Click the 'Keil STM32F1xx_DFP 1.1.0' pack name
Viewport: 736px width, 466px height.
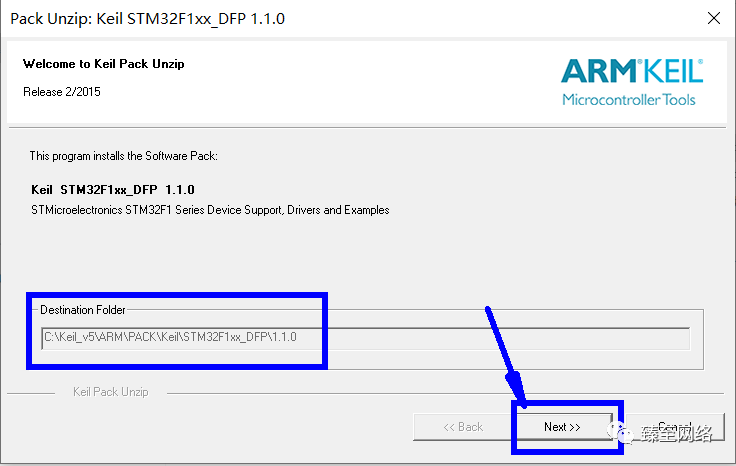113,190
